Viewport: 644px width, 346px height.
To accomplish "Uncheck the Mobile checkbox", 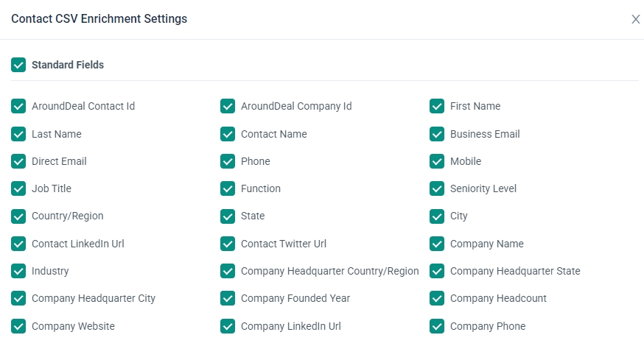I will click(437, 161).
